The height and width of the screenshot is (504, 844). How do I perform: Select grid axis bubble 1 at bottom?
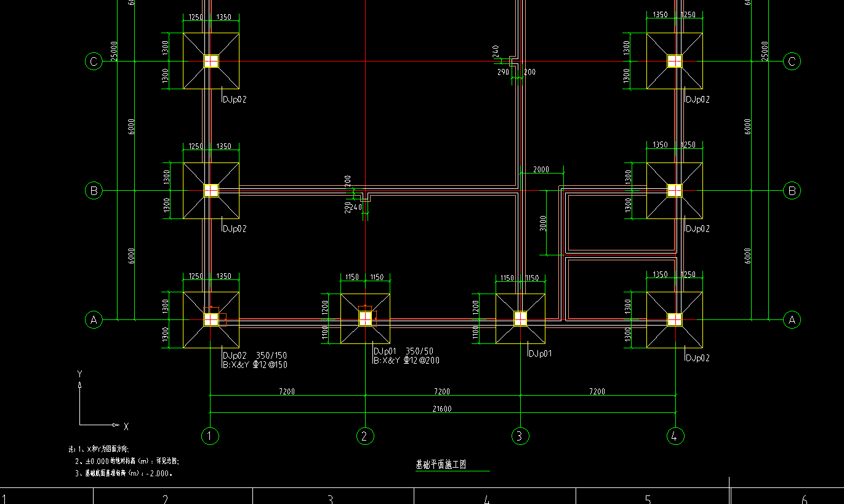click(210, 436)
